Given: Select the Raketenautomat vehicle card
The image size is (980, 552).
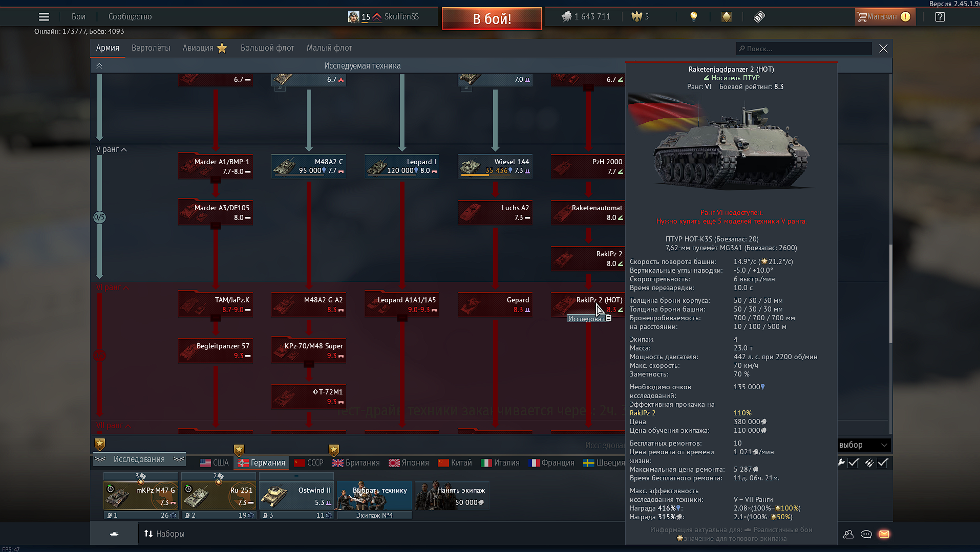Looking at the screenshot, I should (588, 212).
